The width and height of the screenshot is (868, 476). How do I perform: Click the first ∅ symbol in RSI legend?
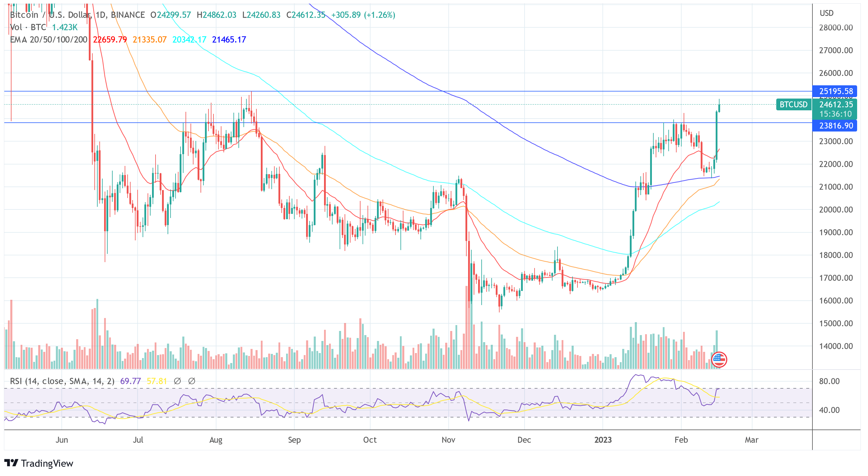tap(177, 381)
